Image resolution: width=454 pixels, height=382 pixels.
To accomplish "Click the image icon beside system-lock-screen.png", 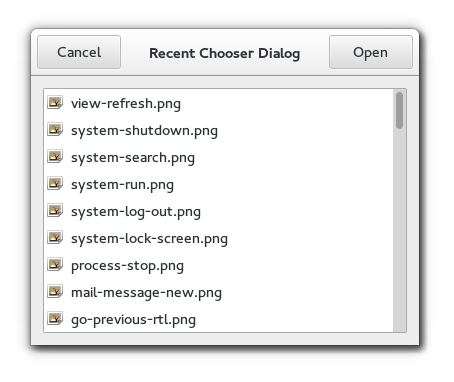I will click(55, 238).
